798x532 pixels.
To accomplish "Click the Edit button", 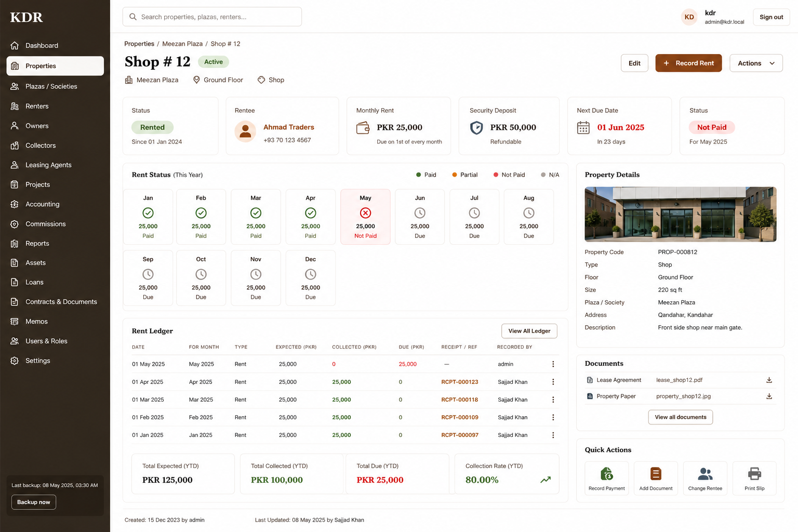I will (x=634, y=63).
